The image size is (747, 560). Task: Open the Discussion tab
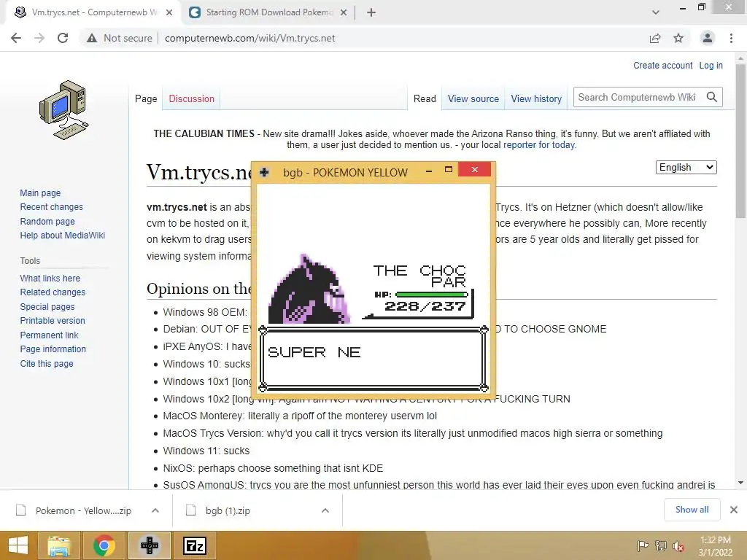pyautogui.click(x=192, y=98)
